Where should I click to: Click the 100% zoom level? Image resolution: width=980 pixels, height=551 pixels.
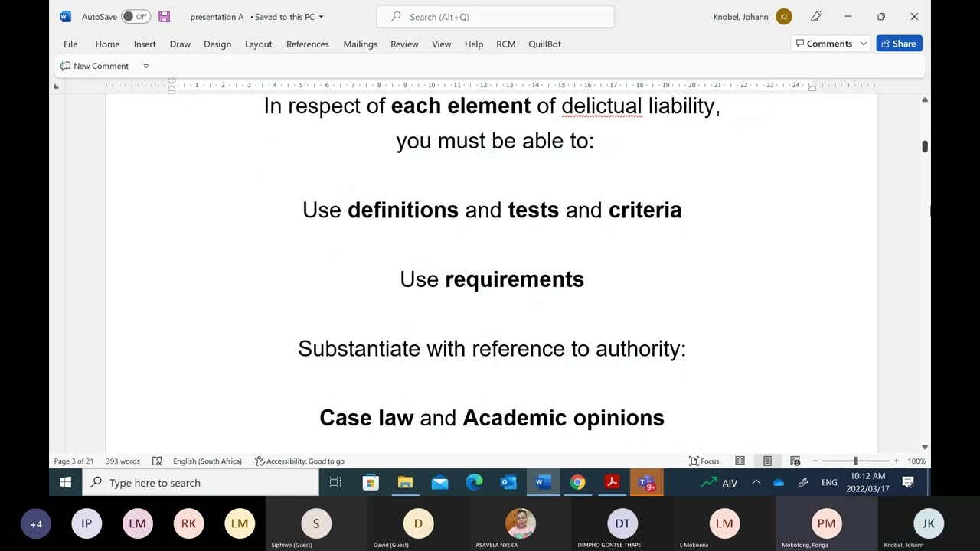pos(916,461)
